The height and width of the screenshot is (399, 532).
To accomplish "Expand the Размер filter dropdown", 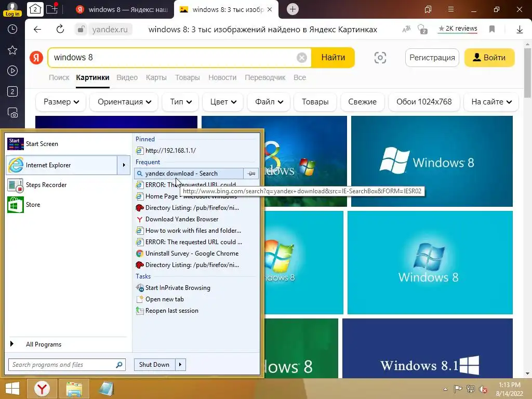I will (x=61, y=102).
